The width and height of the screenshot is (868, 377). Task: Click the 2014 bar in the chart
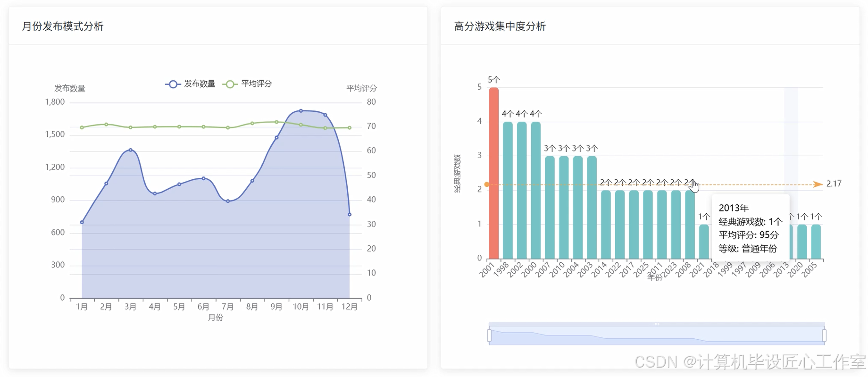pos(606,225)
